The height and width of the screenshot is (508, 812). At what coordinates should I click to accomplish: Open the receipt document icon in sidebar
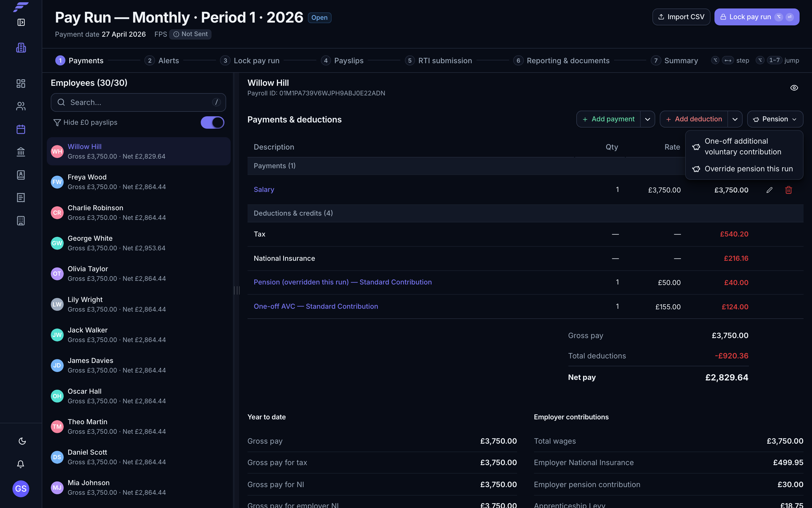coord(21,198)
